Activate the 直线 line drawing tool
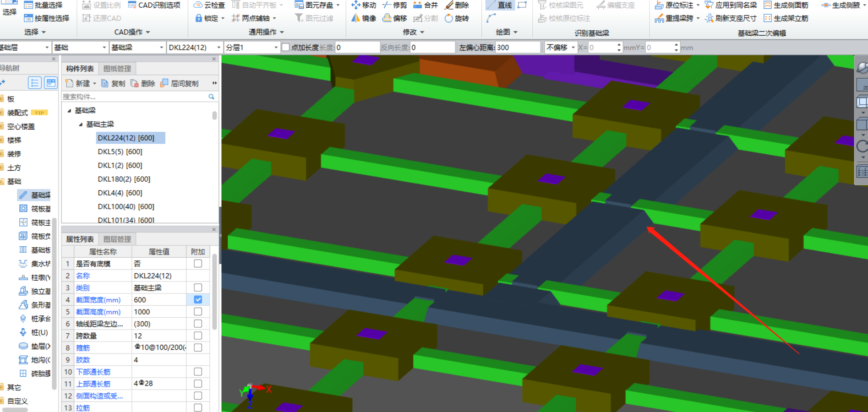 (499, 5)
